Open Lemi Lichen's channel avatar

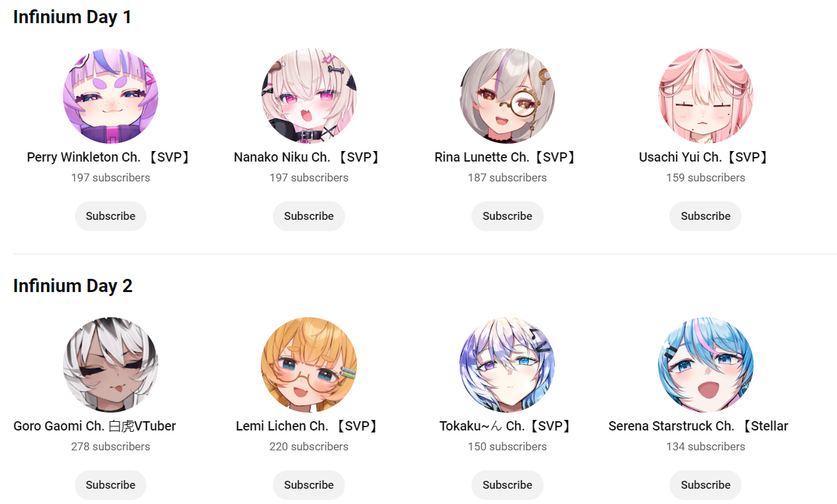pos(309,365)
